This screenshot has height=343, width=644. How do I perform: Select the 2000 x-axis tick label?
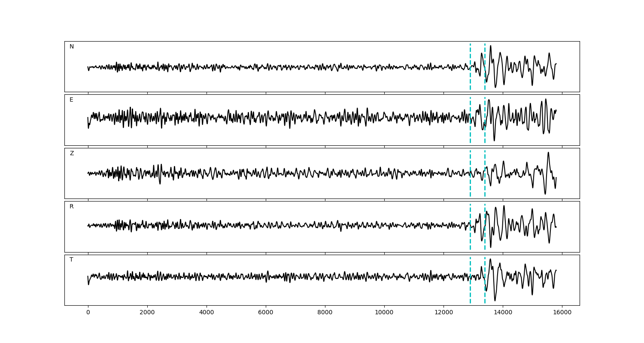[x=147, y=313]
